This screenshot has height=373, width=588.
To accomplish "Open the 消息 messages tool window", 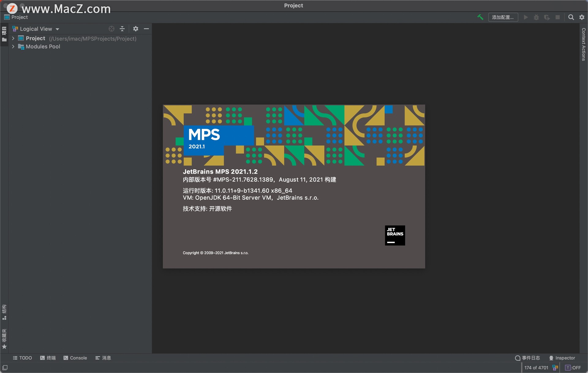I will [x=103, y=358].
